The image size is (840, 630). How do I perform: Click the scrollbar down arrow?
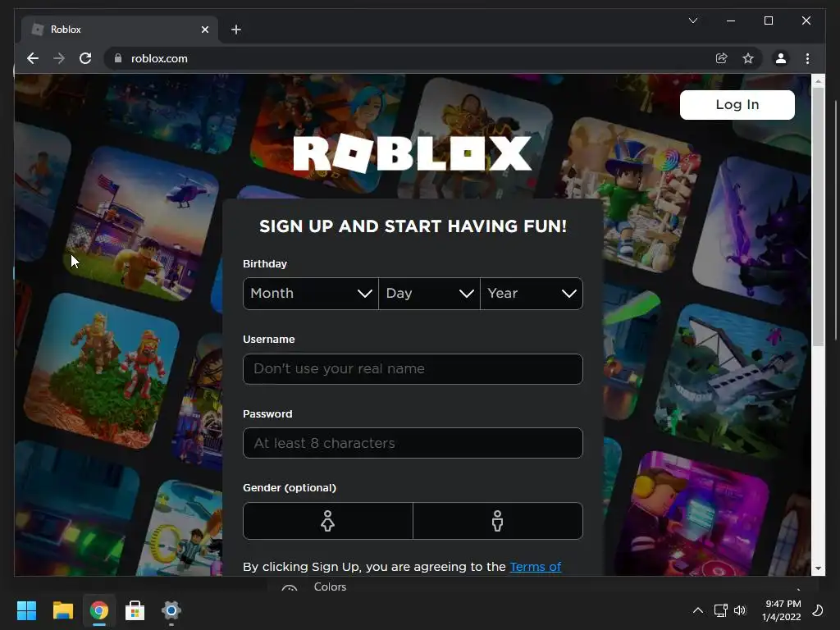818,568
